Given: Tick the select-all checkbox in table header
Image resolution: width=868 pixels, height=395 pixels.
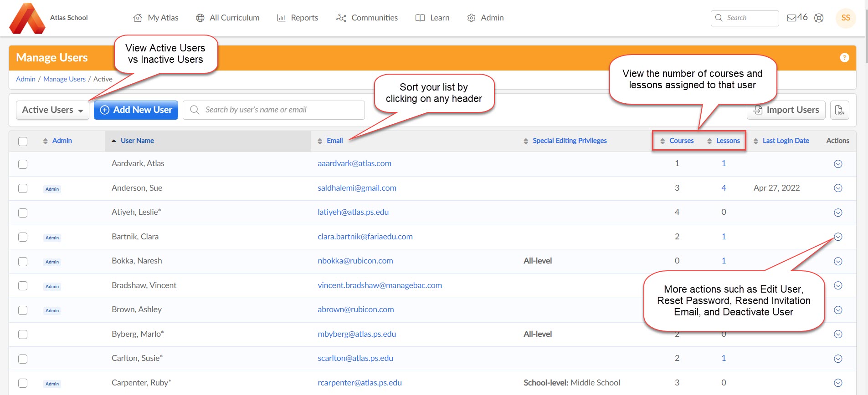Looking at the screenshot, I should 23,141.
